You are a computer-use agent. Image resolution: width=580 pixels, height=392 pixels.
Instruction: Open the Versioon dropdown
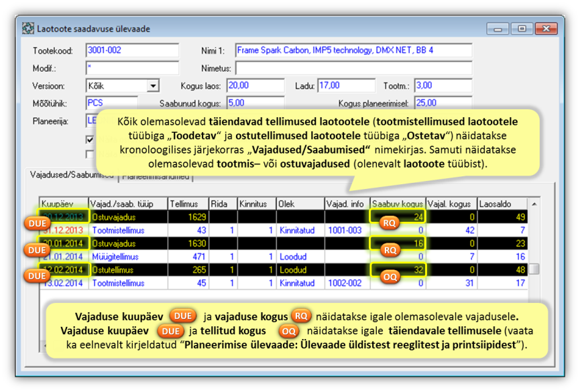click(153, 86)
